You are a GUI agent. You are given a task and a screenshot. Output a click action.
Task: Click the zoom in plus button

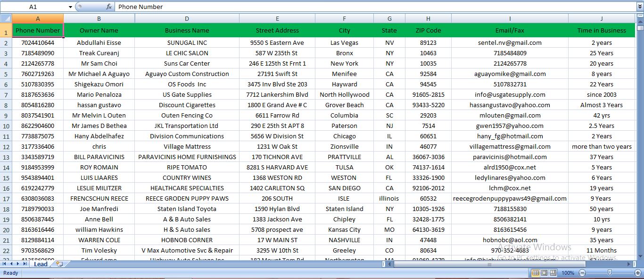click(x=637, y=273)
